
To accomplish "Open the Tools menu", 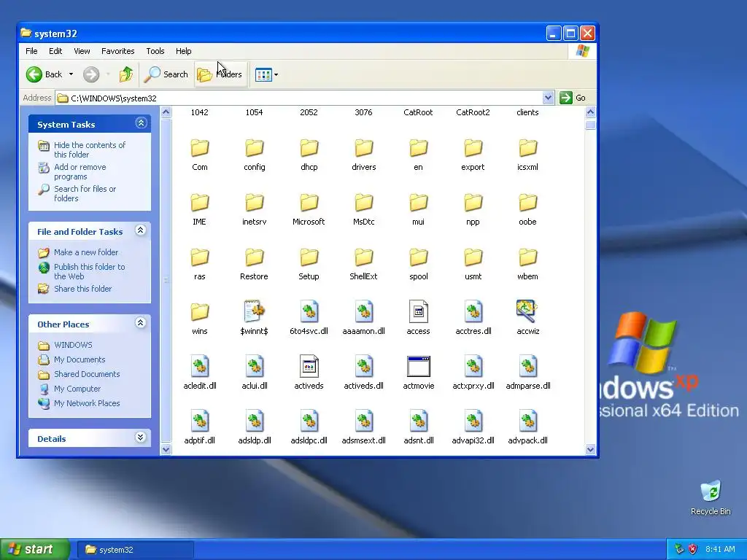I will (x=155, y=51).
